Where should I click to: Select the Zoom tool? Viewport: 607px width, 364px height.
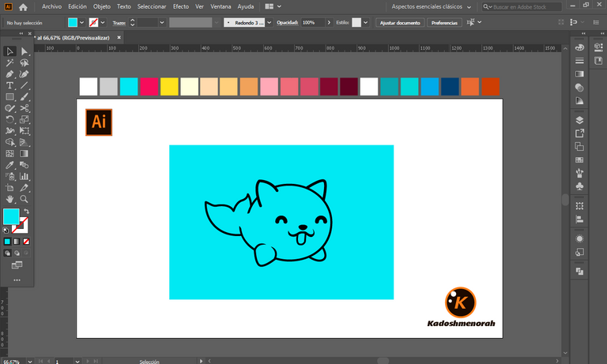point(24,199)
